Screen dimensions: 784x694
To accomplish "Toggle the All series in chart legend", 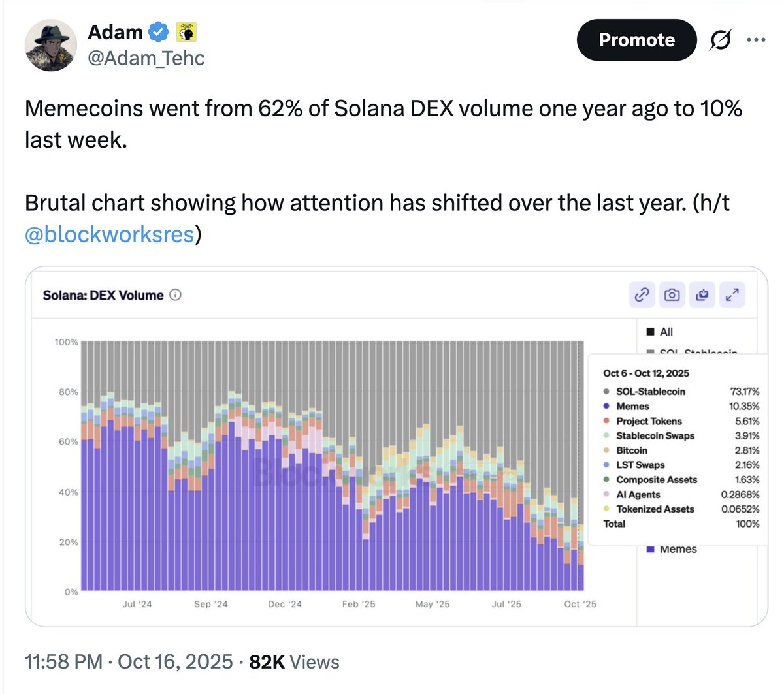I will pyautogui.click(x=660, y=332).
